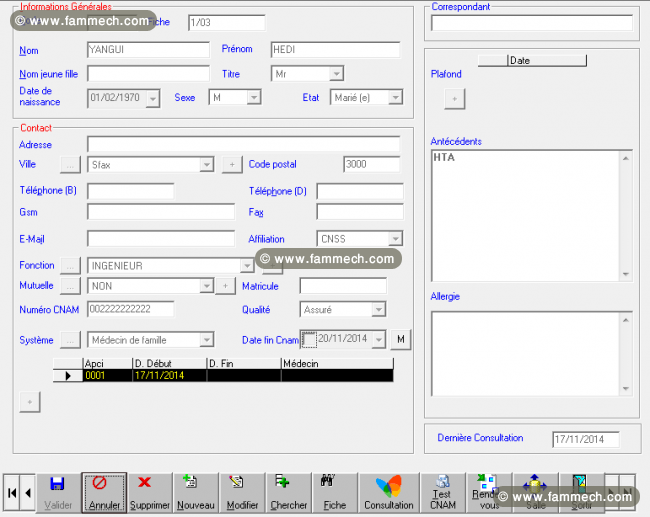
Task: Expand the Affiliation CNSS dropdown
Action: [395, 239]
